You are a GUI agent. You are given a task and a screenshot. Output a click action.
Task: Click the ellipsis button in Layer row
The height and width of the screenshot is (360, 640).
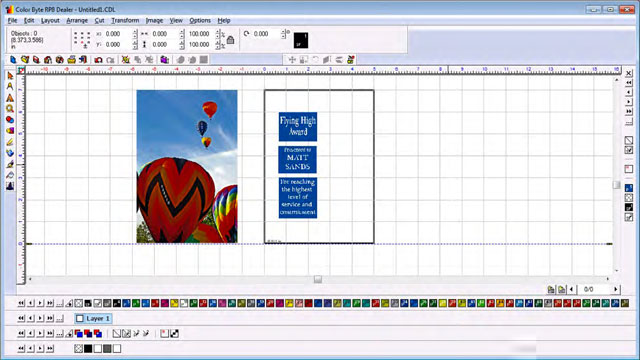click(x=60, y=318)
